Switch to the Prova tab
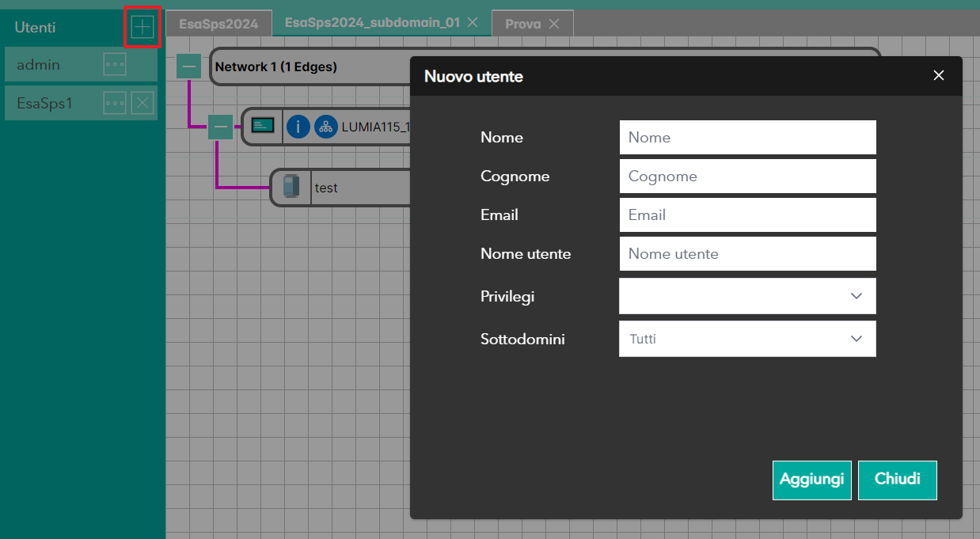The width and height of the screenshot is (980, 539). click(x=522, y=24)
